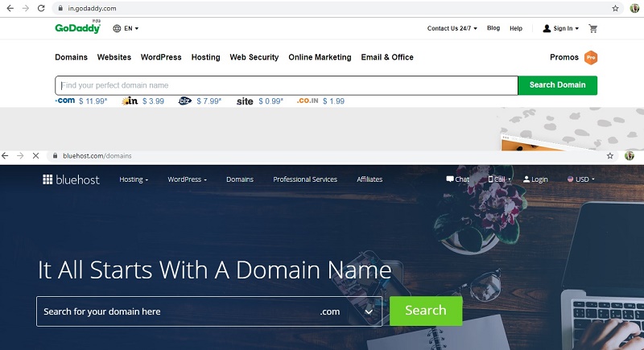The width and height of the screenshot is (644, 350).
Task: Click the .CO.IN domain price logo
Action: click(x=308, y=101)
